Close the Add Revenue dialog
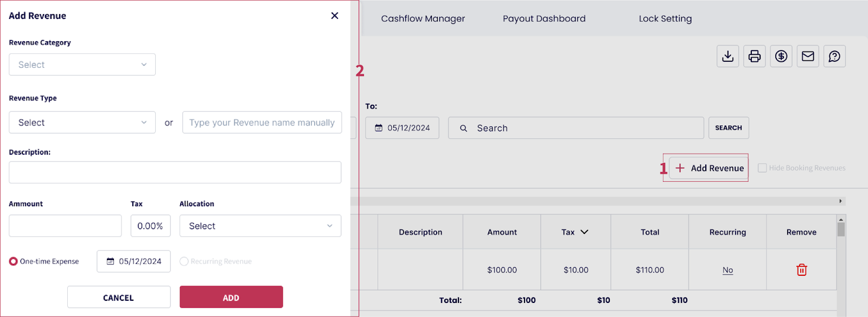 coord(335,16)
